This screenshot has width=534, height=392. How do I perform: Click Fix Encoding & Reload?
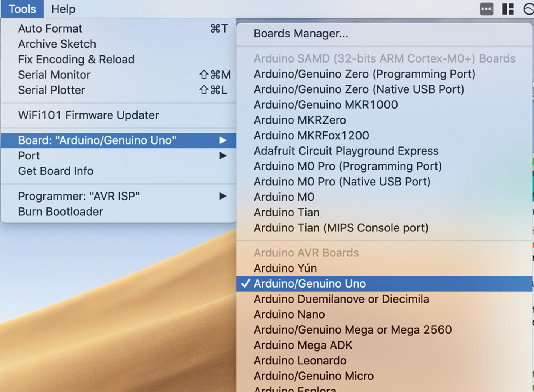(x=118, y=59)
